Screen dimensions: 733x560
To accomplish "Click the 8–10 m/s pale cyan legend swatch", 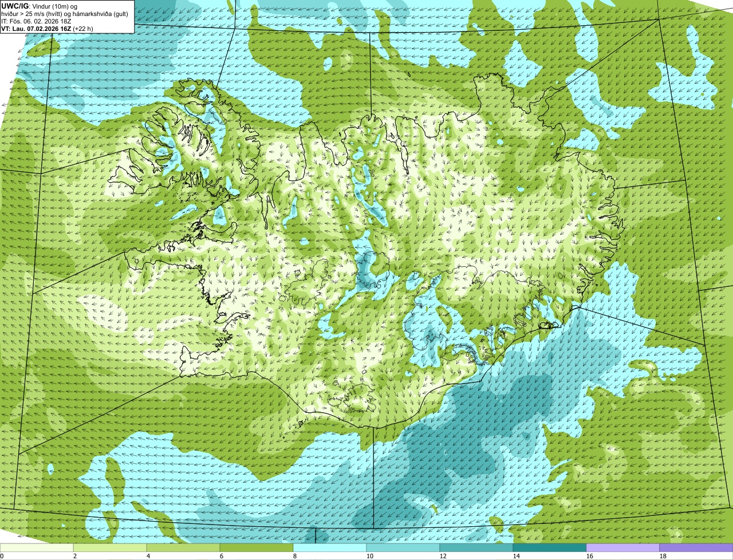I will pos(330,548).
